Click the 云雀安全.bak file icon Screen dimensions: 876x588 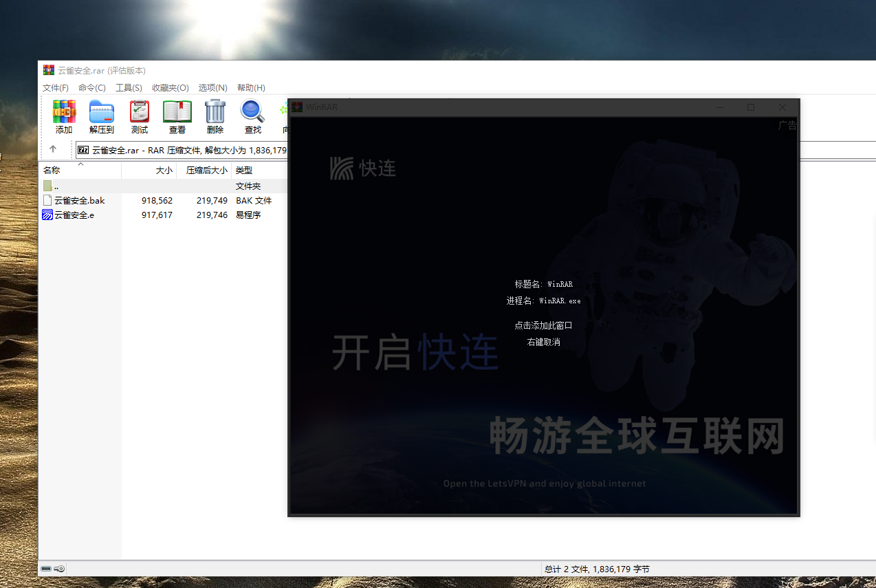pyautogui.click(x=47, y=200)
